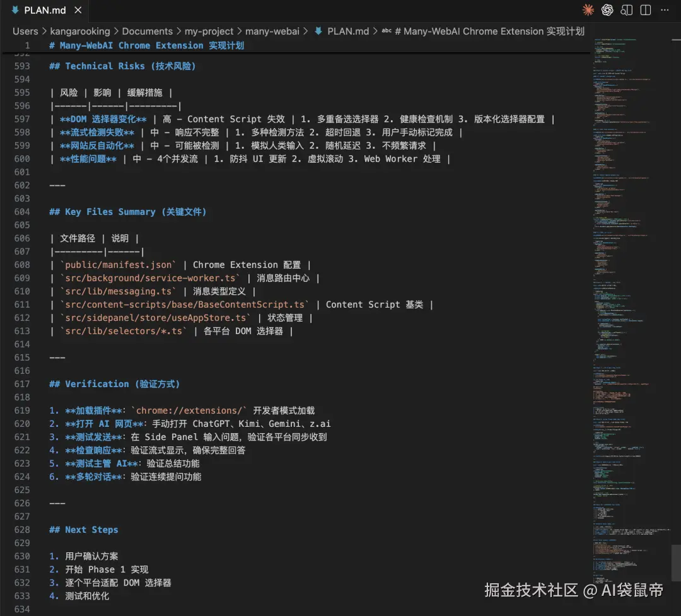The height and width of the screenshot is (616, 681).
Task: Click the abc symbol icon in the breadcrumb
Action: pyautogui.click(x=387, y=31)
